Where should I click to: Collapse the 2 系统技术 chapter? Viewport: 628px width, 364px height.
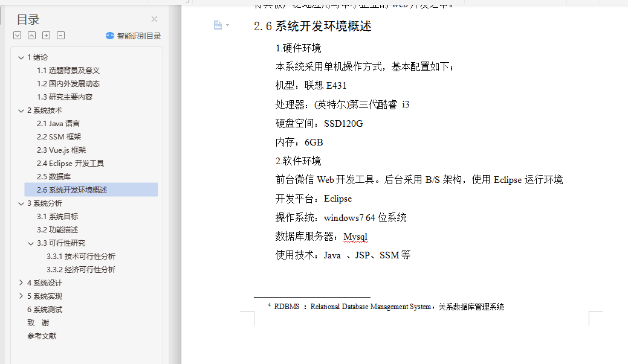[x=21, y=111]
